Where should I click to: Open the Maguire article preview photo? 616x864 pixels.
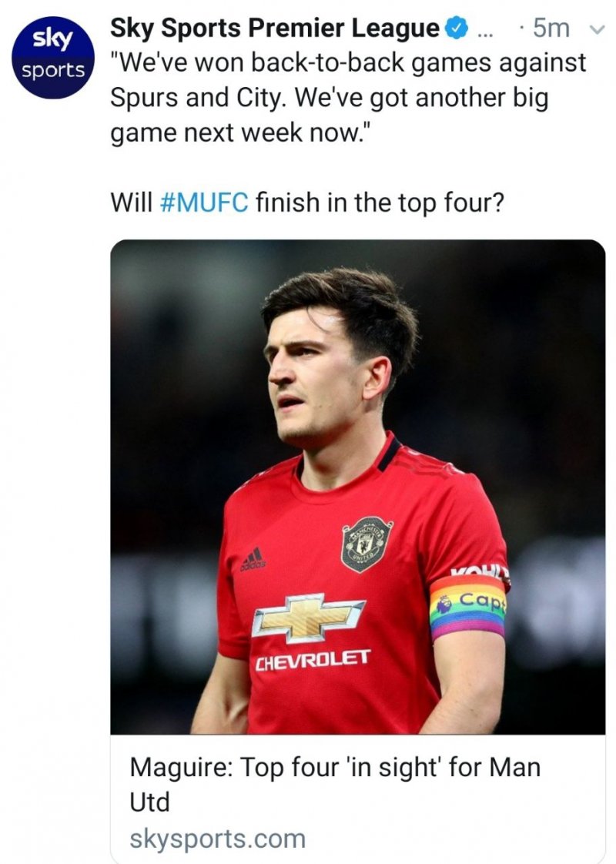tap(357, 487)
